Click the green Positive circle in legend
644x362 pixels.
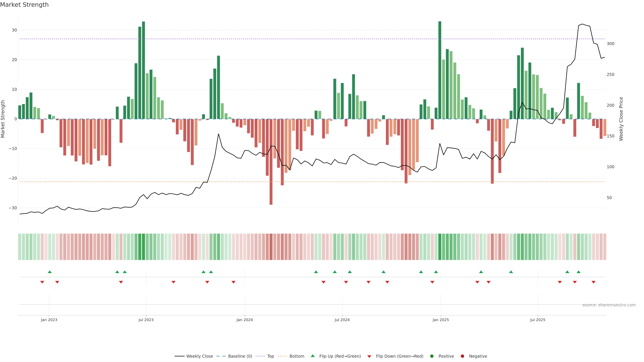[x=432, y=356]
